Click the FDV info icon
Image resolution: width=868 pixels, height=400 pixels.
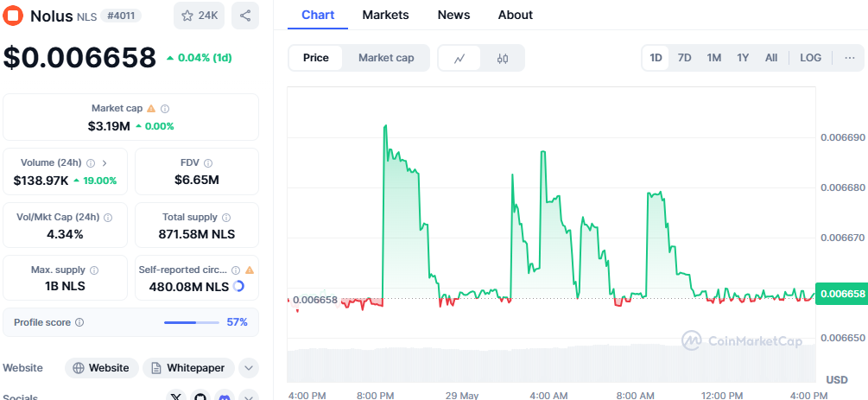point(208,162)
